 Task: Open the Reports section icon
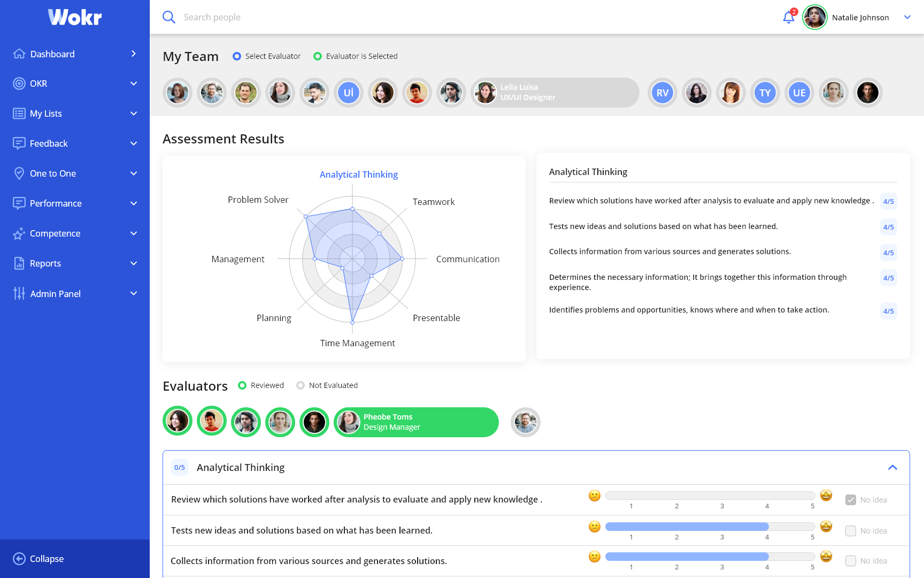pyautogui.click(x=19, y=263)
